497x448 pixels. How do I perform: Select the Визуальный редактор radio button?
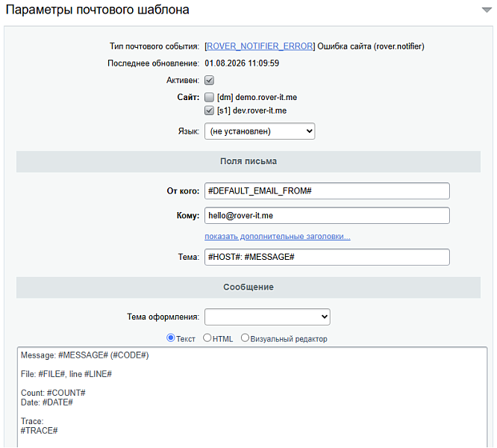pyautogui.click(x=245, y=338)
